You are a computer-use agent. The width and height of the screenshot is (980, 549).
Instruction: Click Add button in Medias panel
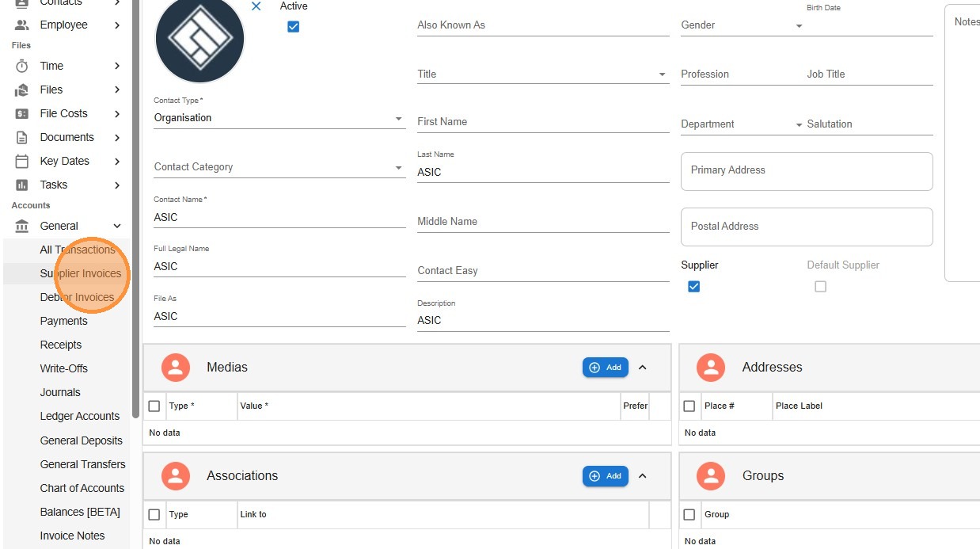[x=606, y=368]
